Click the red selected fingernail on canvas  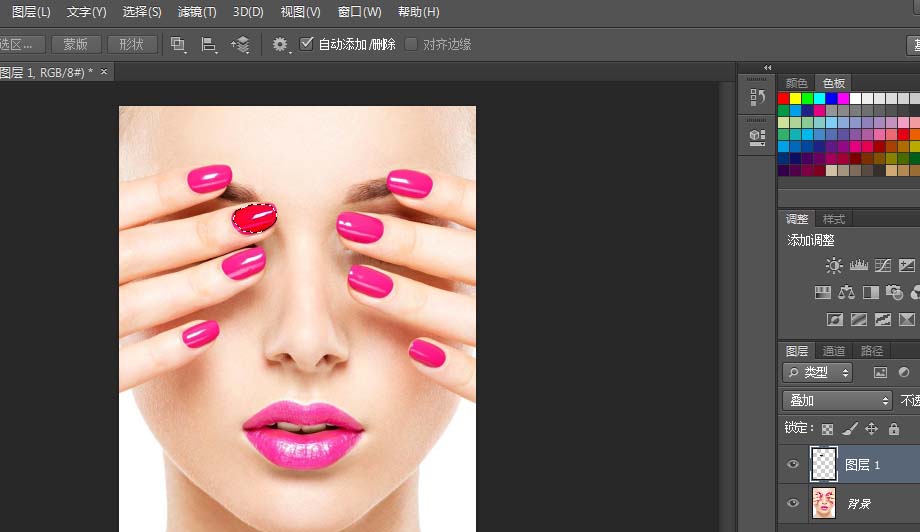point(254,218)
